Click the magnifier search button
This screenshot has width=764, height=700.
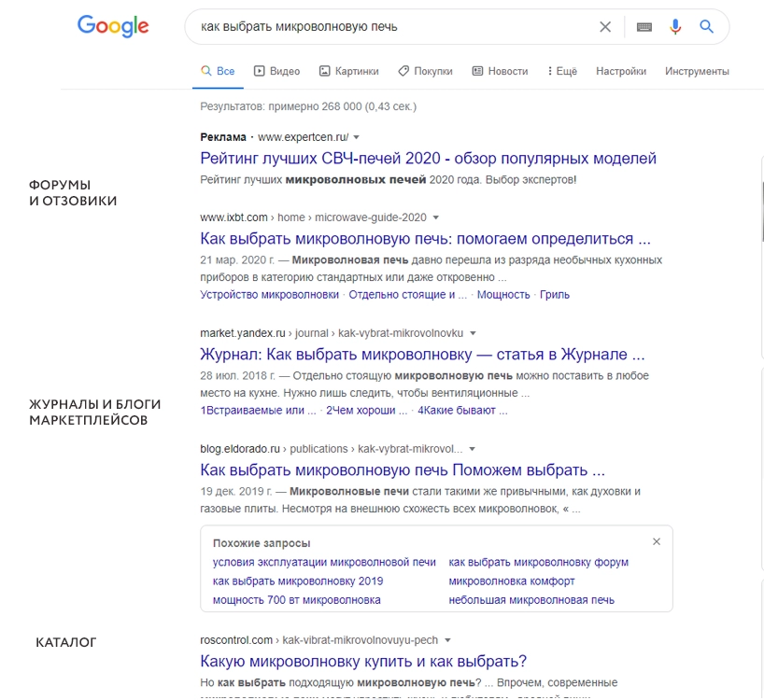coord(706,26)
